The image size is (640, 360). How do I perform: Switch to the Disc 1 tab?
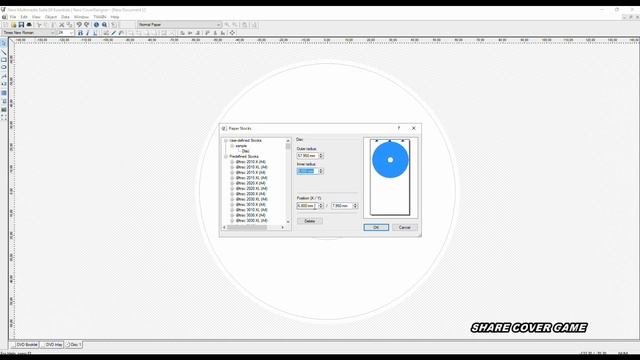click(x=73, y=345)
